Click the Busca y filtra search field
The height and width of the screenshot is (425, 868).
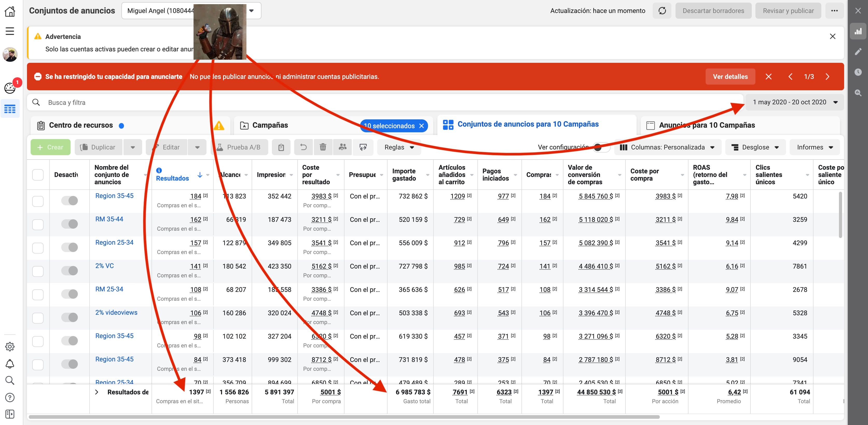coord(385,102)
